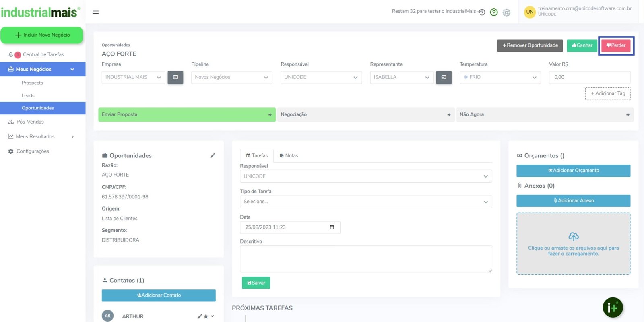Open the settings gear icon in header
Image resolution: width=644 pixels, height=322 pixels.
point(506,12)
